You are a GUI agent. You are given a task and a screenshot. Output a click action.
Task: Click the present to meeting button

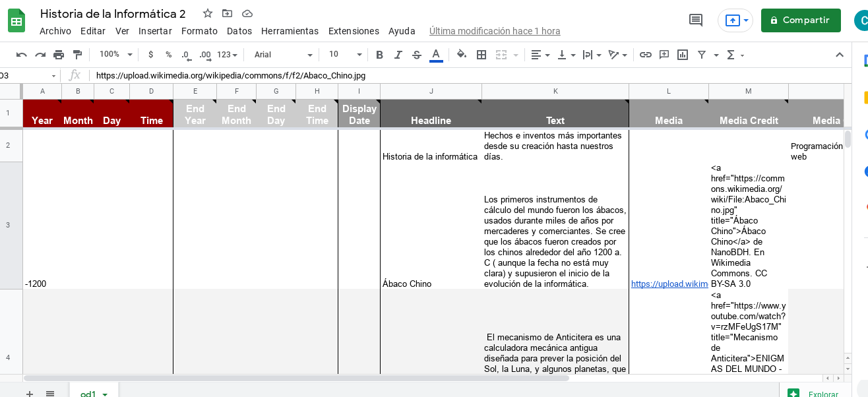732,20
